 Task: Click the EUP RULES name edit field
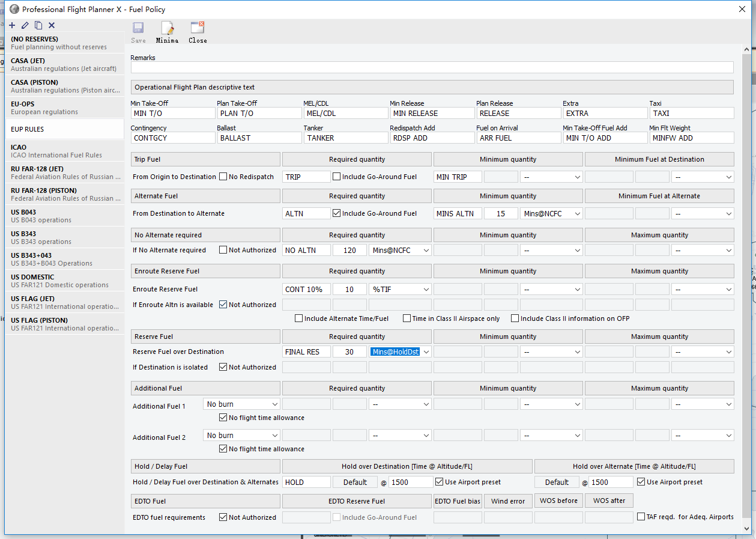[65, 129]
